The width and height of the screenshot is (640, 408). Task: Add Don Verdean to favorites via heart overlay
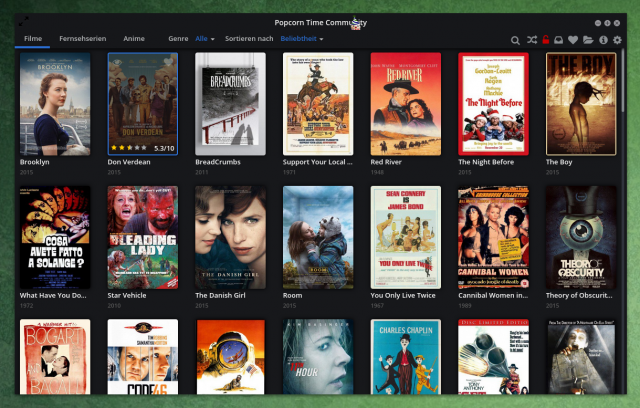pos(168,62)
